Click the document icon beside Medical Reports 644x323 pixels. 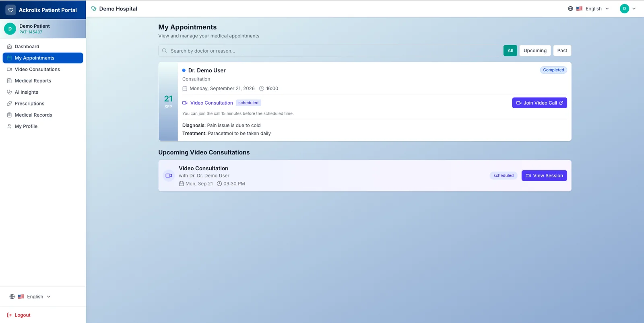coord(9,81)
